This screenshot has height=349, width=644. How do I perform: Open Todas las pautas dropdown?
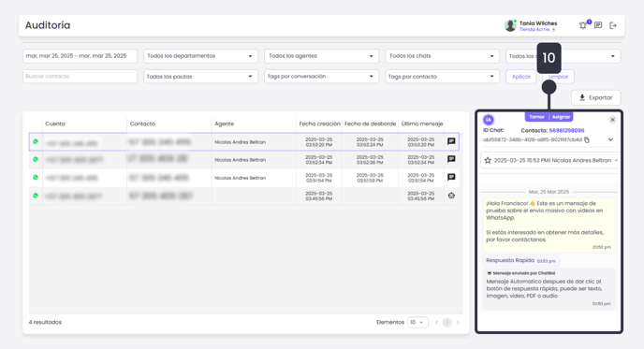click(200, 77)
